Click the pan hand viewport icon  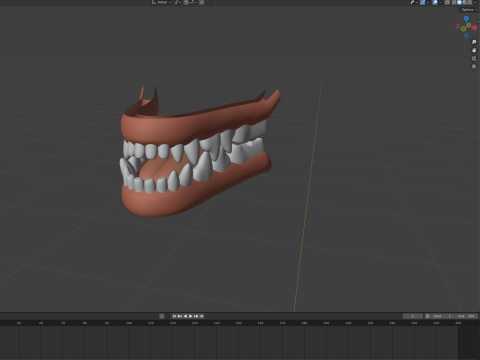[x=474, y=50]
